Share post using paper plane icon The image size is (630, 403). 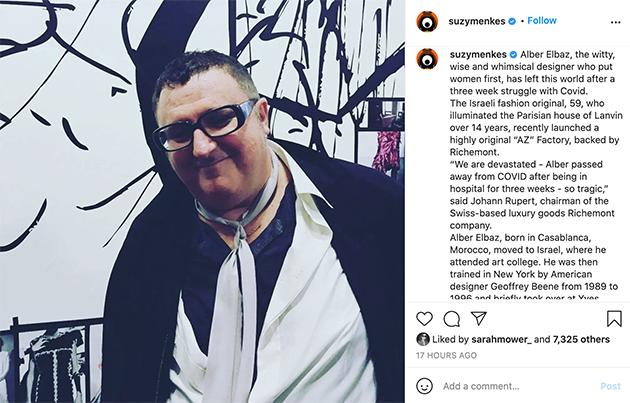tap(479, 318)
